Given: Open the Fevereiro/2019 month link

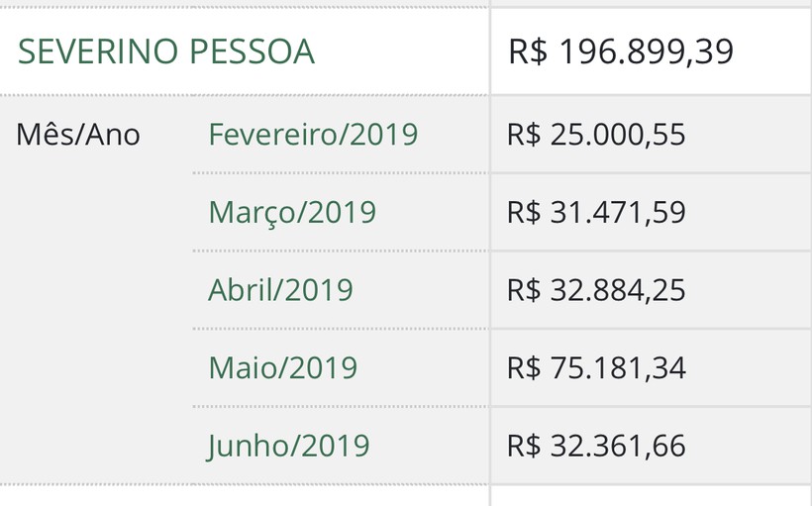Looking at the screenshot, I should point(313,134).
